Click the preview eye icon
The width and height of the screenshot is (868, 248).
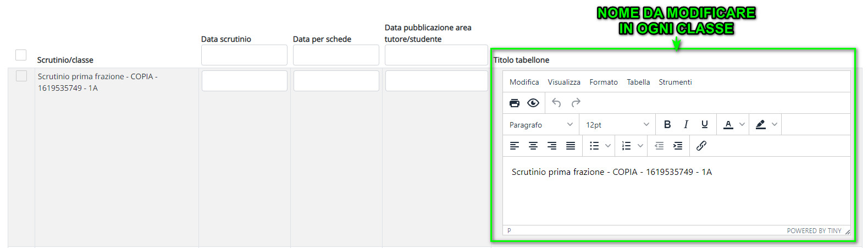coord(533,103)
